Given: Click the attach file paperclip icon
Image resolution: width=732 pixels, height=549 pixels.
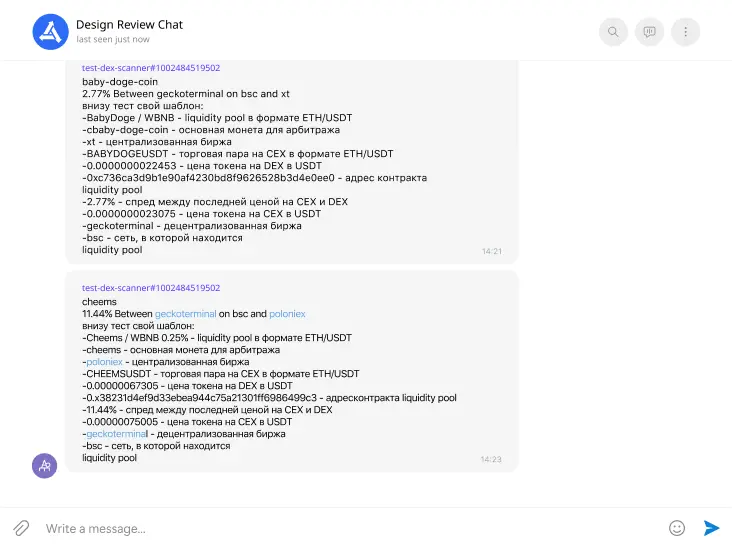Looking at the screenshot, I should coord(21,528).
